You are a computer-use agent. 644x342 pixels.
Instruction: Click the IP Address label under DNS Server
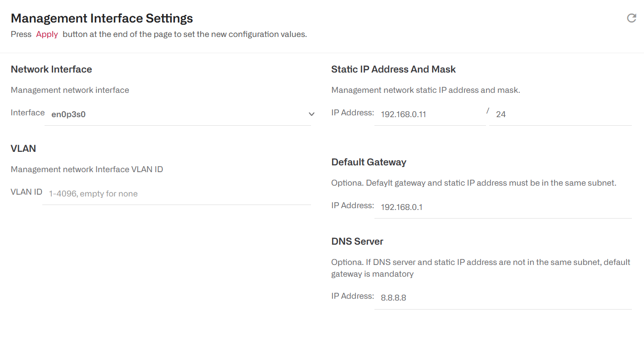pyautogui.click(x=353, y=296)
